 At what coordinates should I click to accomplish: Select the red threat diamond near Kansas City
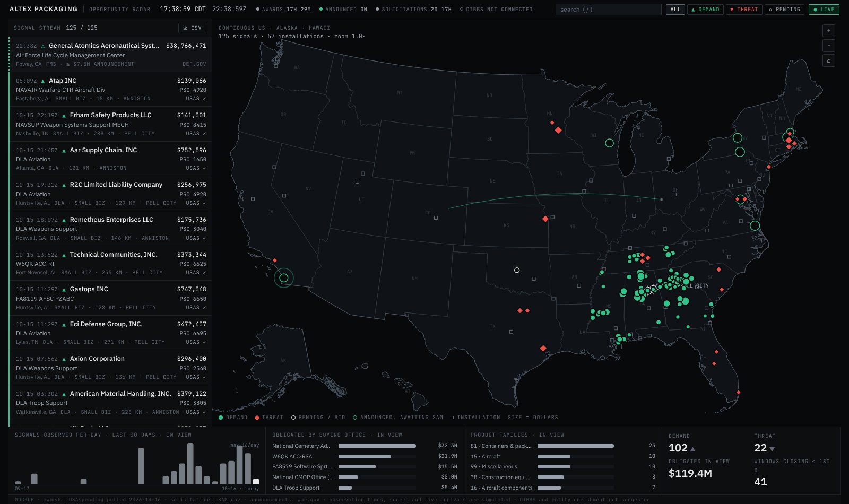pos(545,219)
